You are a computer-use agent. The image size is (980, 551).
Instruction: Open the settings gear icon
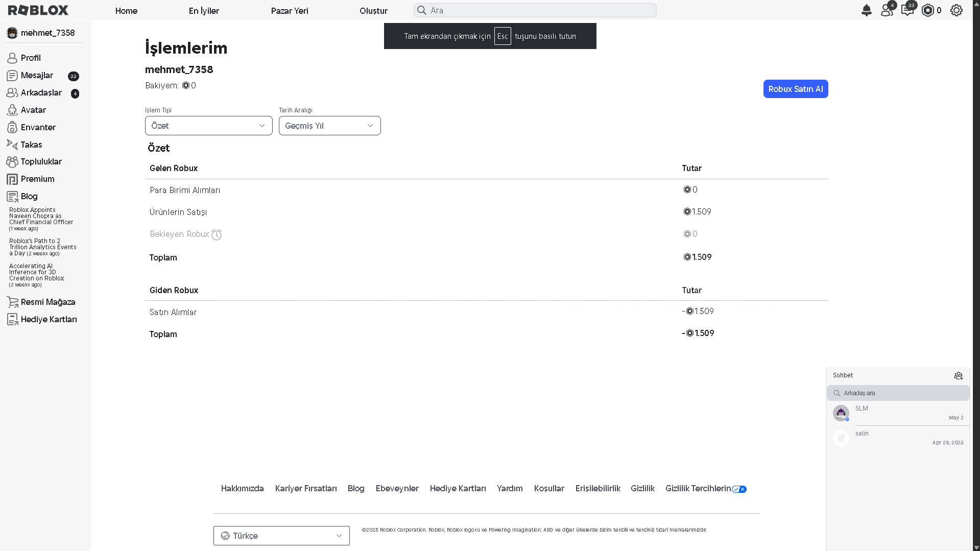957,10
